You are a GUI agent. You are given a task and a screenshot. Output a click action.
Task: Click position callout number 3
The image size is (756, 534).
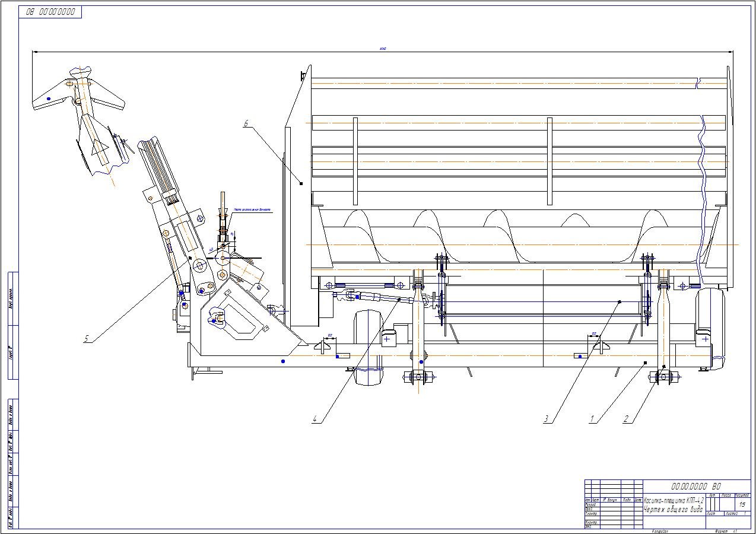pos(547,419)
